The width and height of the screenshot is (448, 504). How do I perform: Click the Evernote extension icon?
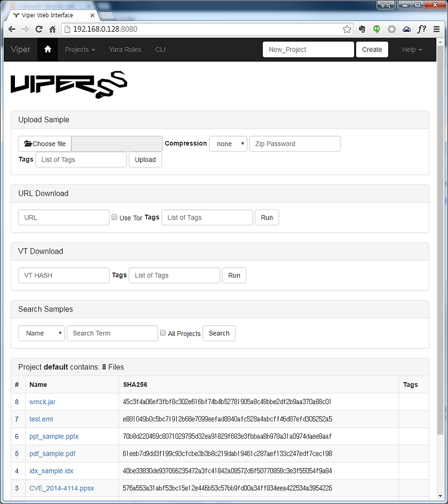click(x=362, y=29)
